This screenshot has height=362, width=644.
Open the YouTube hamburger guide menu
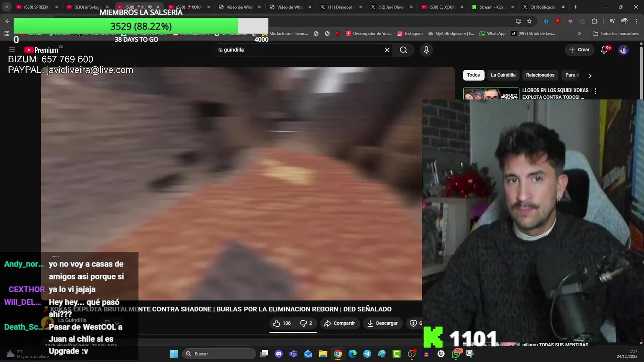pos(12,50)
